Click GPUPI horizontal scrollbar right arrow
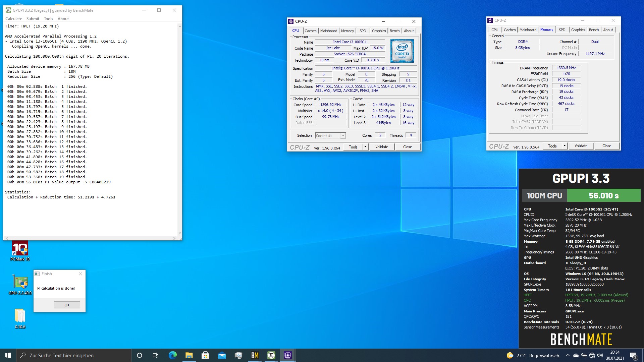Screen dimensions: 644x362 pyautogui.click(x=174, y=238)
